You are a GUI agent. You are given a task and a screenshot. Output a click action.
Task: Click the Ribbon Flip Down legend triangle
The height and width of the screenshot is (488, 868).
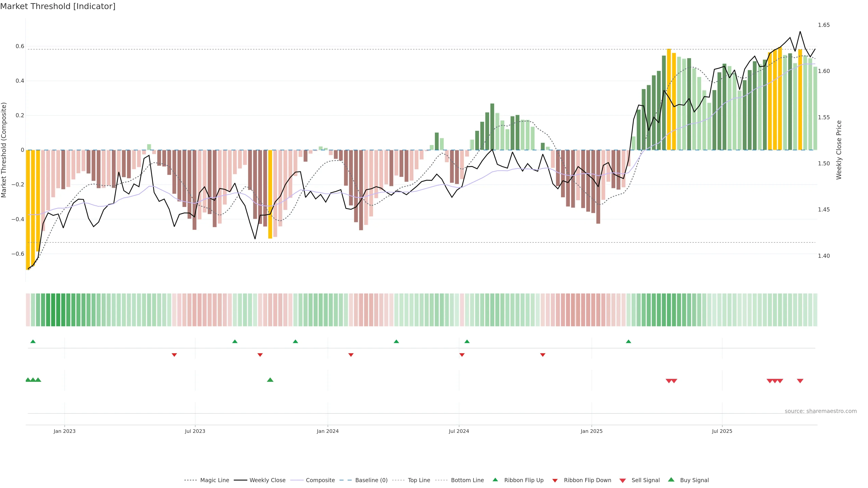pyautogui.click(x=555, y=481)
